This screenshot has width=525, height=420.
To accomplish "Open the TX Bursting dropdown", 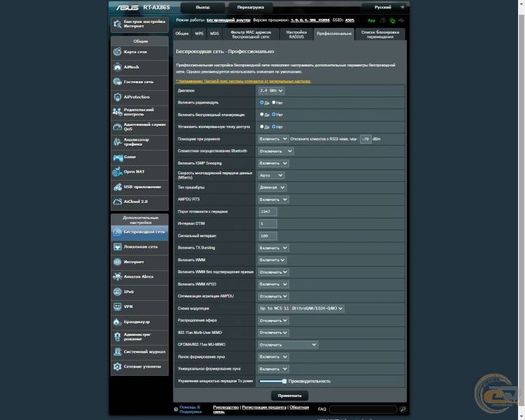I will (273, 248).
